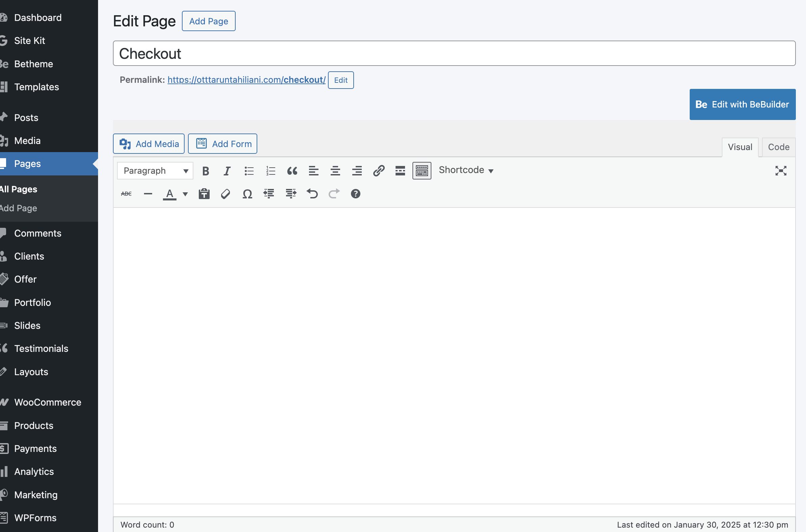Click the insert link icon
The image size is (806, 532).
[x=378, y=171]
